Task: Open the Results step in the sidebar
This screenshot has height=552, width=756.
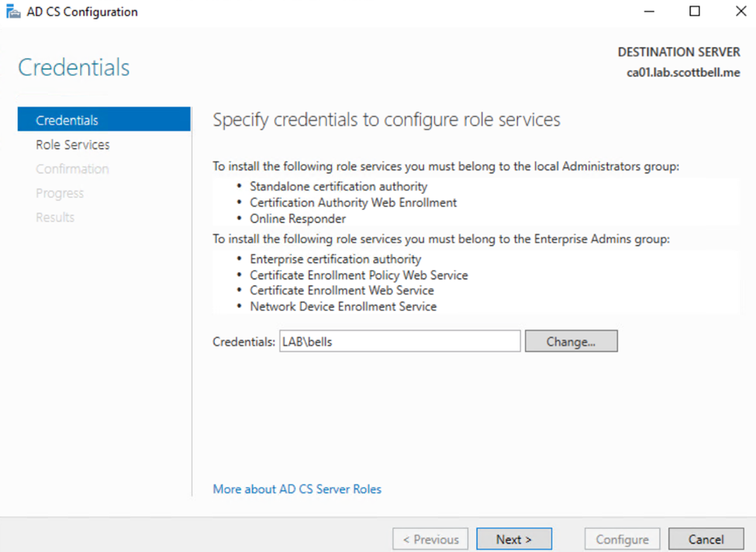Action: tap(55, 217)
